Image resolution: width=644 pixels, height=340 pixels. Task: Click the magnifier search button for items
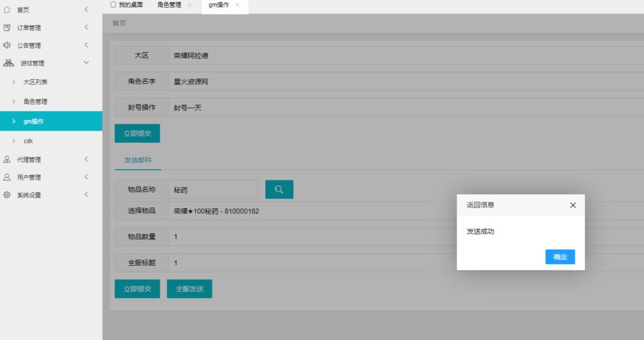pyautogui.click(x=279, y=189)
